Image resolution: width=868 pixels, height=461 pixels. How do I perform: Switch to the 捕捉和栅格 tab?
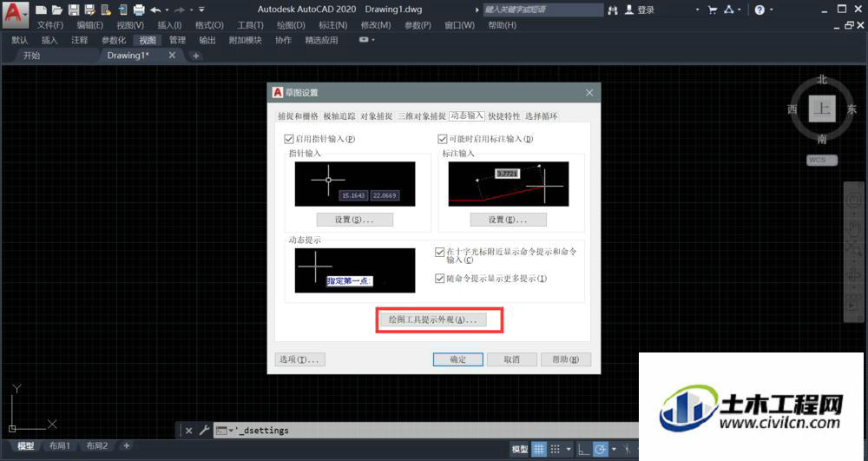[298, 116]
